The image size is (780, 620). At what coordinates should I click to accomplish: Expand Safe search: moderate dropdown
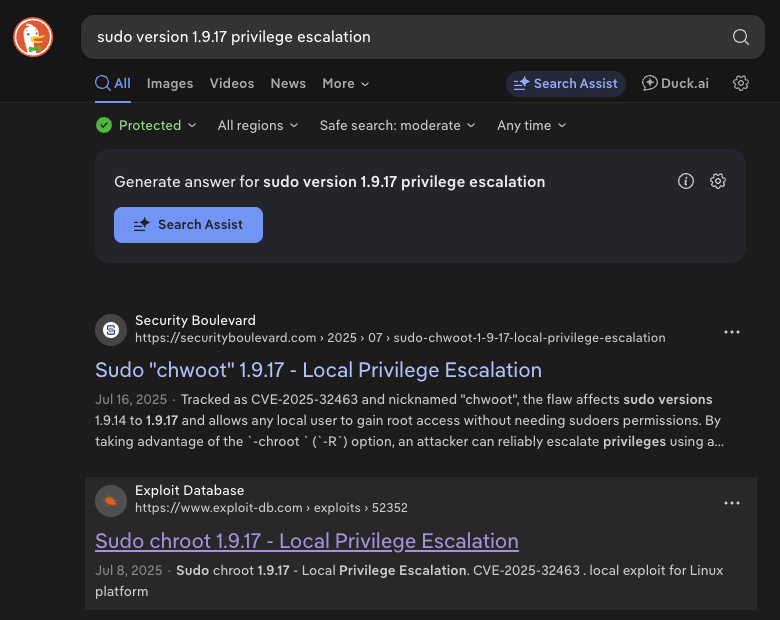coord(398,126)
